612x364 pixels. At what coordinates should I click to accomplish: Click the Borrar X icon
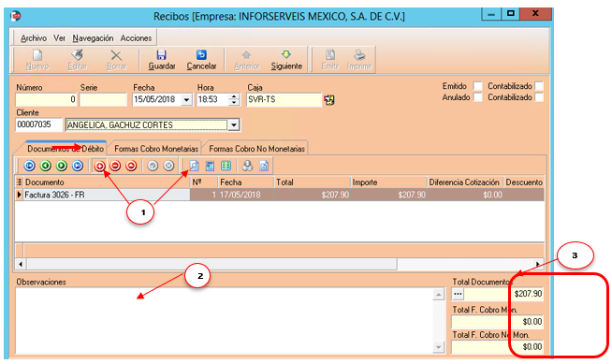coord(116,55)
